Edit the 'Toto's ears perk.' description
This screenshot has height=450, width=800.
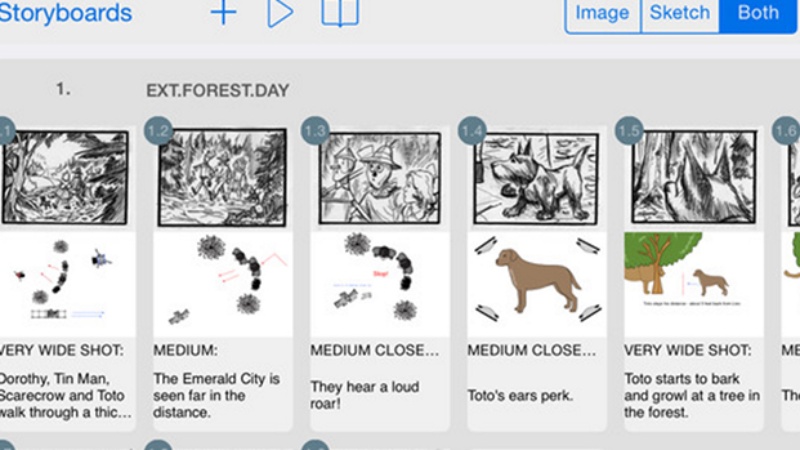coord(519,395)
